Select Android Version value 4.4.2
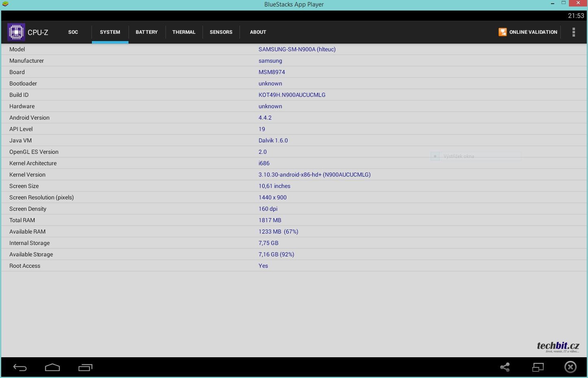The width and height of the screenshot is (588, 378). 265,118
